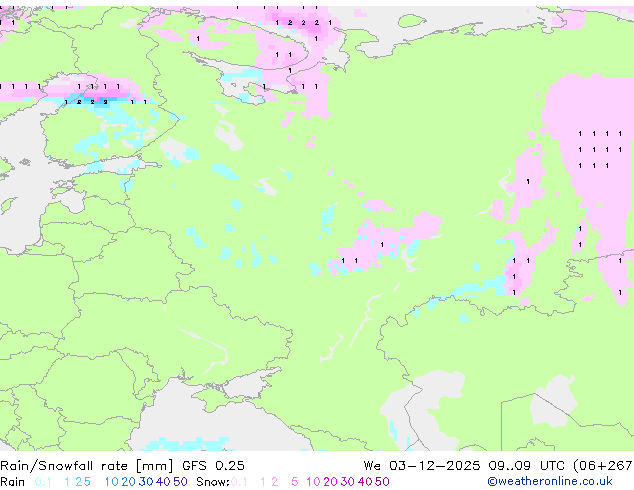Click the date "We 03-12-2025"
This screenshot has width=634, height=490.
coord(422,466)
